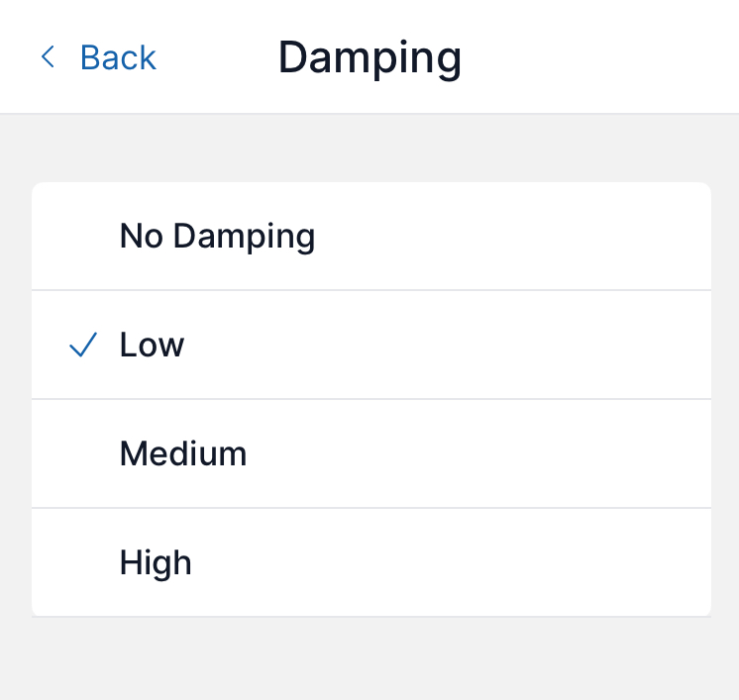
Task: Click the right end of the No Damping row
Action: pos(674,237)
